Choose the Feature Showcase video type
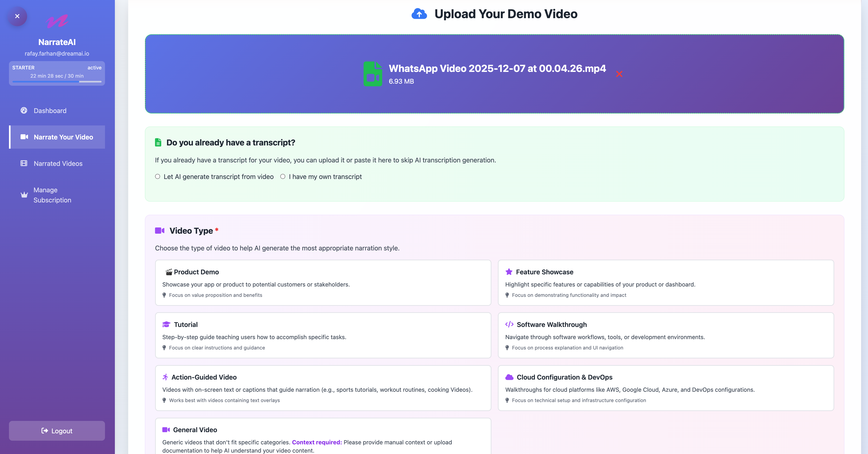The width and height of the screenshot is (868, 454). pos(666,283)
